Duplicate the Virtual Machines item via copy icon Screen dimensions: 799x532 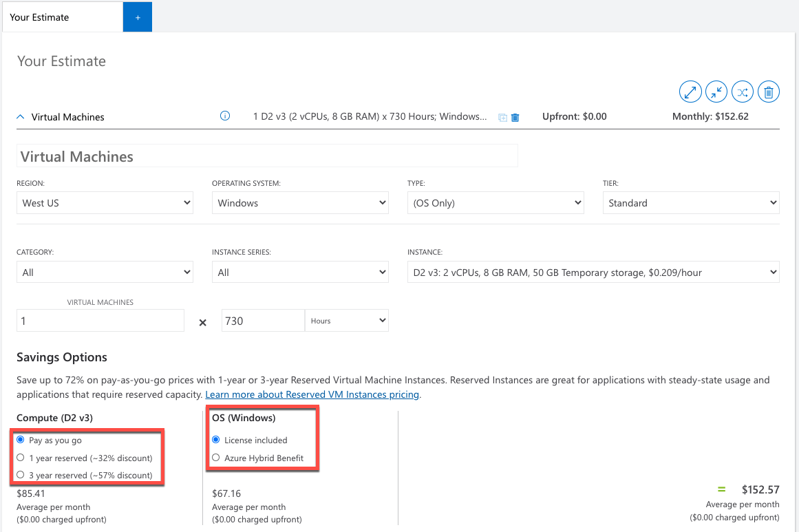(502, 118)
